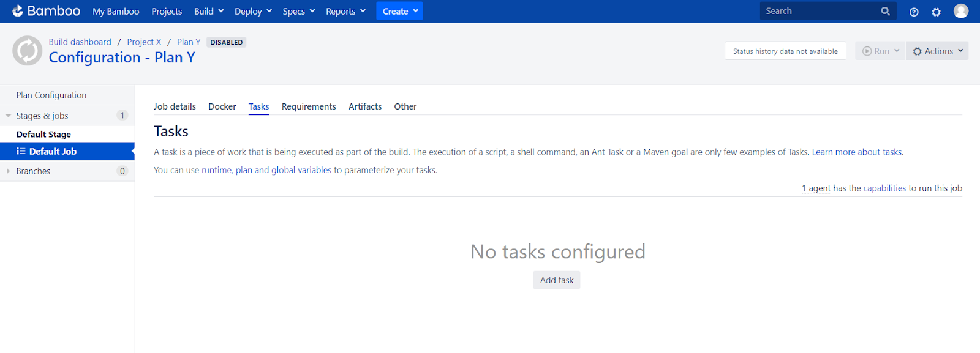
Task: Open the Create dropdown button
Action: [399, 11]
